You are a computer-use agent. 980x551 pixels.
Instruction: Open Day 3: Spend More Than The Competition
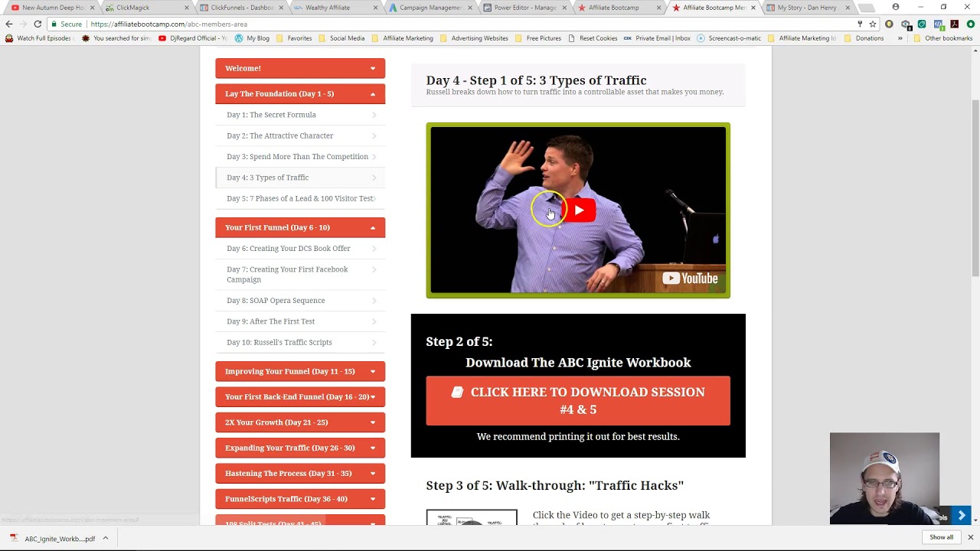pyautogui.click(x=300, y=156)
